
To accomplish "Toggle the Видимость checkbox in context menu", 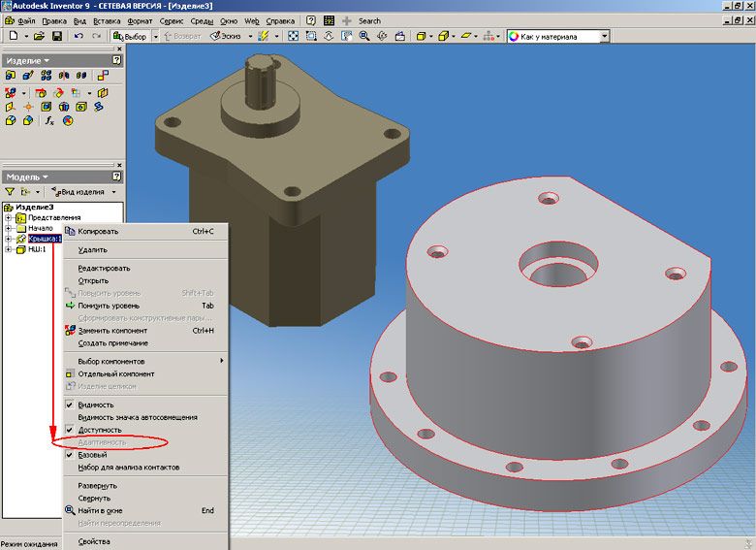I will pyautogui.click(x=95, y=404).
